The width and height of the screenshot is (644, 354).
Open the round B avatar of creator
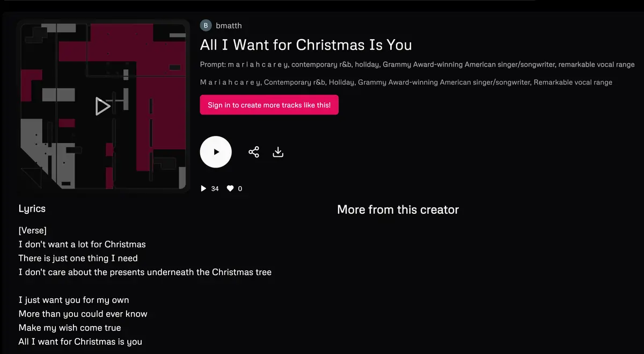click(x=206, y=25)
